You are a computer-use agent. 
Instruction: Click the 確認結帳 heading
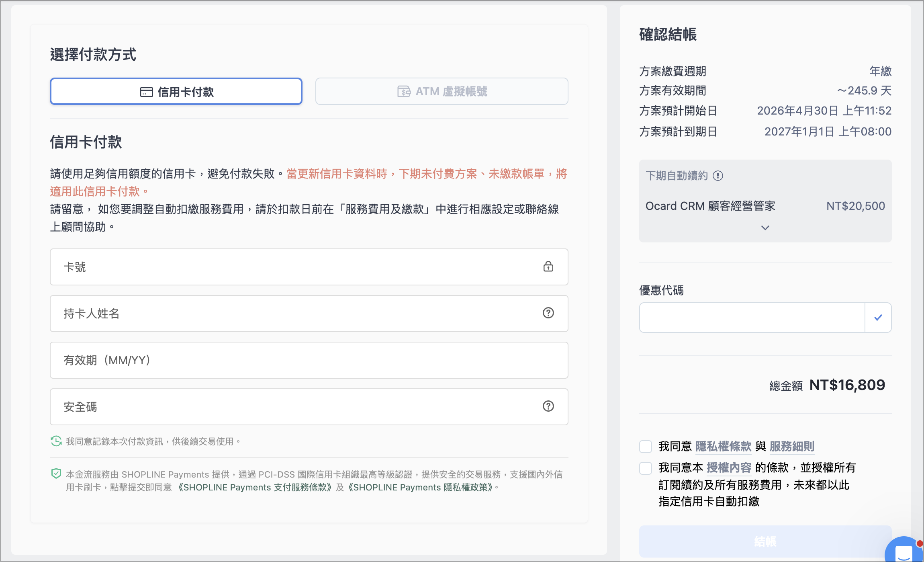[668, 34]
